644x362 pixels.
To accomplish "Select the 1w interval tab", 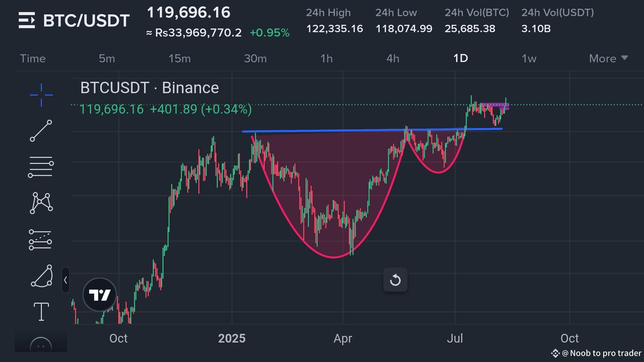I will (x=529, y=59).
